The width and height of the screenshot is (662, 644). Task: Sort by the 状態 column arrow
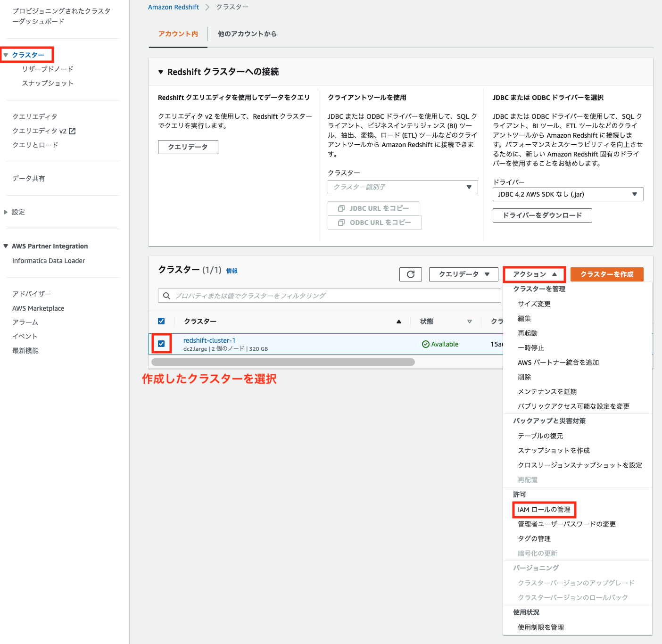(470, 321)
